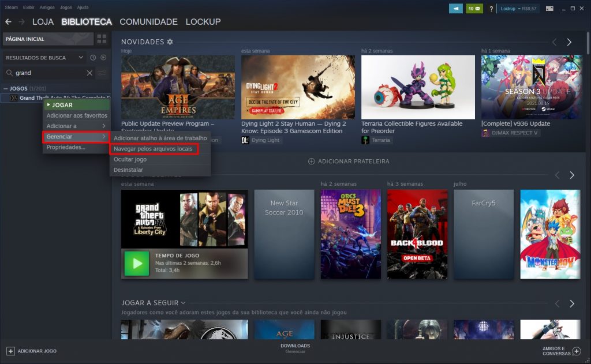The height and width of the screenshot is (364, 591).
Task: Click the announcements megaphone icon
Action: click(456, 9)
